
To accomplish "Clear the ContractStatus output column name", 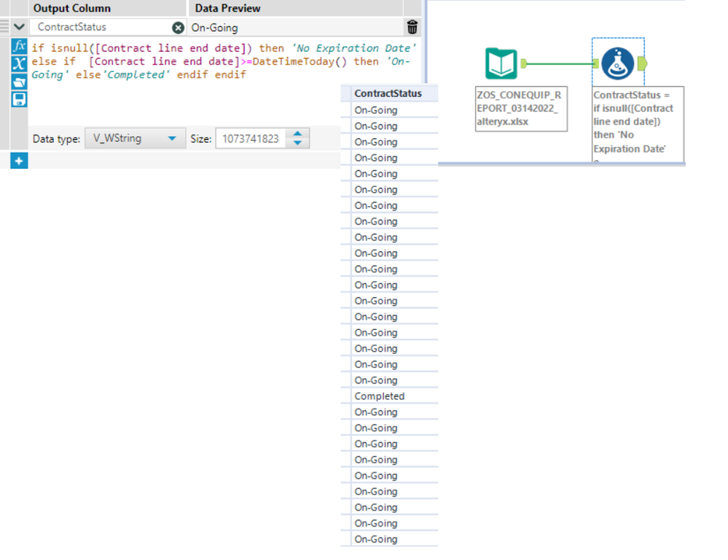I will 178,28.
